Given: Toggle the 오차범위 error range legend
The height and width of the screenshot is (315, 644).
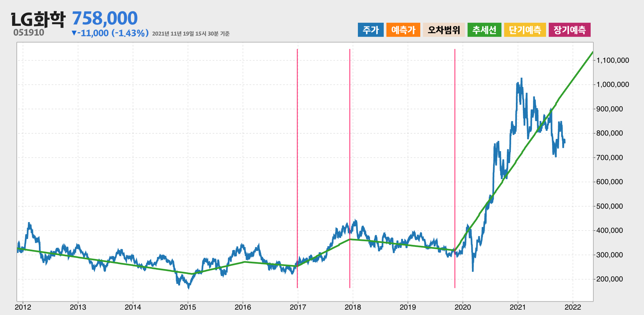Looking at the screenshot, I should point(444,30).
